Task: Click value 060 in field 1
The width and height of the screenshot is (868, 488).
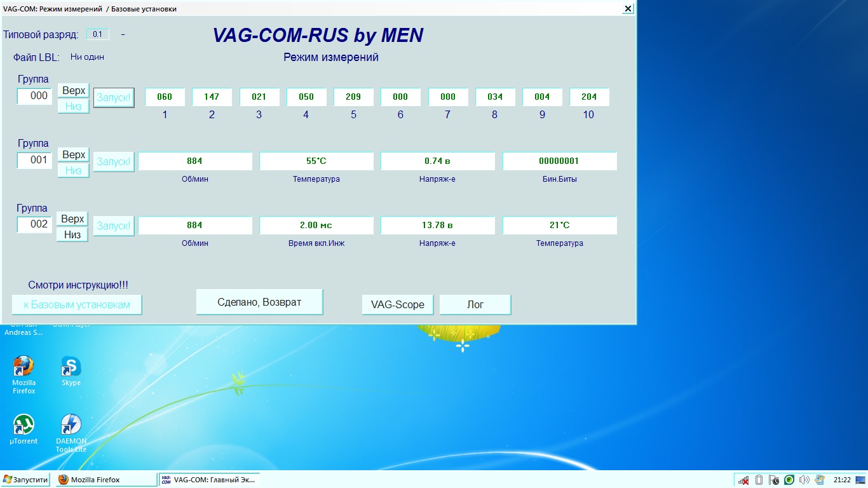Action: point(165,97)
